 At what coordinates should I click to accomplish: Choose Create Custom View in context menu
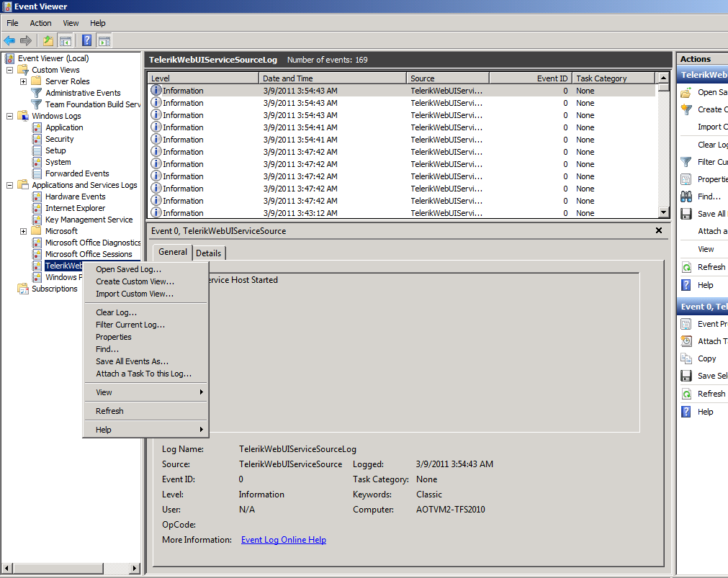coord(145,282)
